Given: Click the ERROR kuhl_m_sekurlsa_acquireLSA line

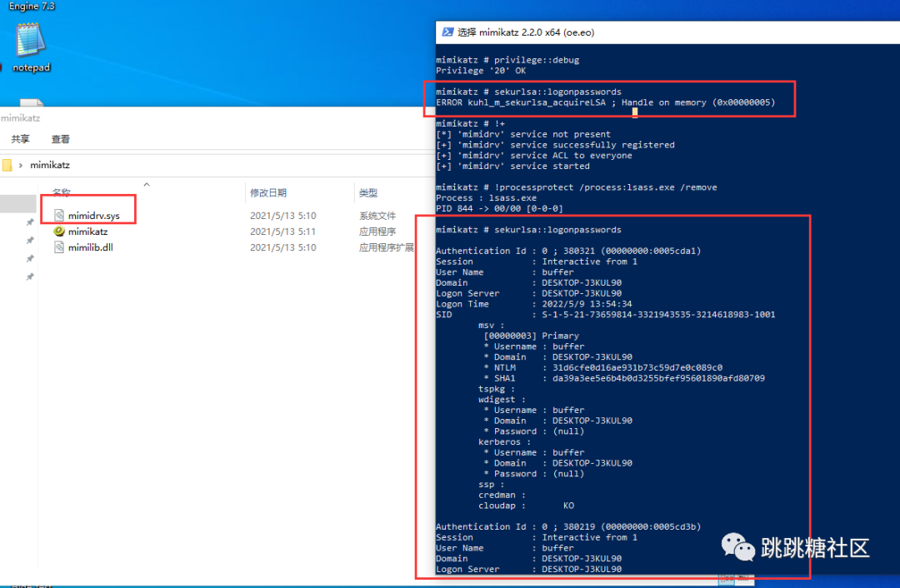Looking at the screenshot, I should pyautogui.click(x=606, y=102).
